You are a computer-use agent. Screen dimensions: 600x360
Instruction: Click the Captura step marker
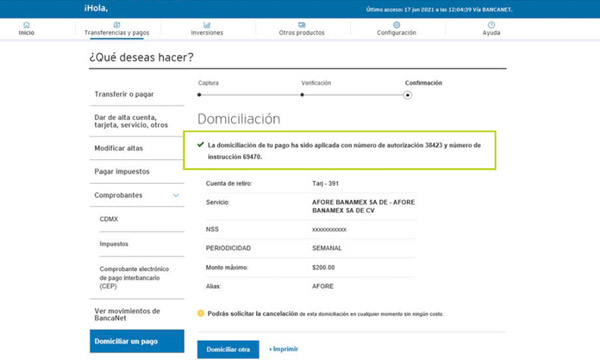point(199,95)
